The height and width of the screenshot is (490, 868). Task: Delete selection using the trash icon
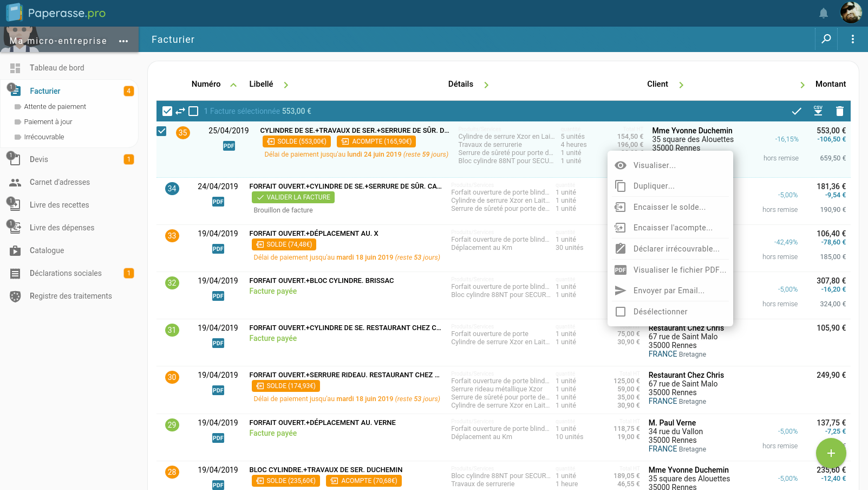coord(840,111)
